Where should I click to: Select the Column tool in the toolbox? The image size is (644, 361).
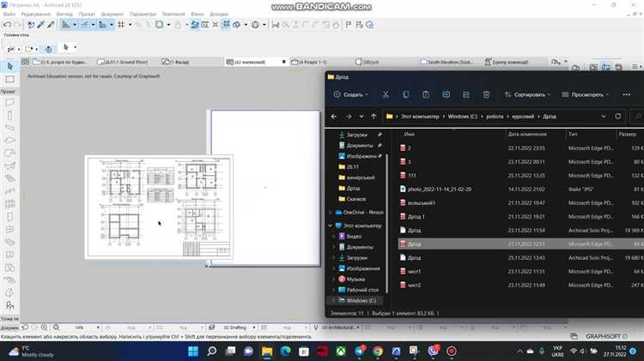(x=9, y=115)
